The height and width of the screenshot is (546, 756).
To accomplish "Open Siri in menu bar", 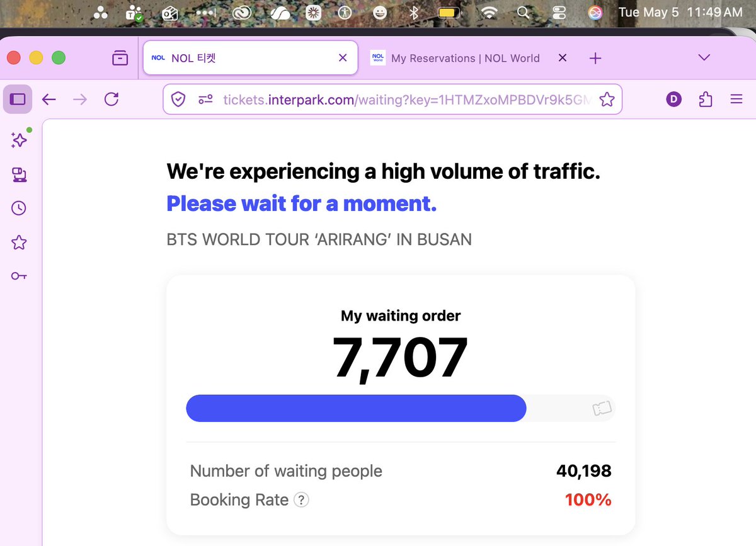I will coord(595,12).
